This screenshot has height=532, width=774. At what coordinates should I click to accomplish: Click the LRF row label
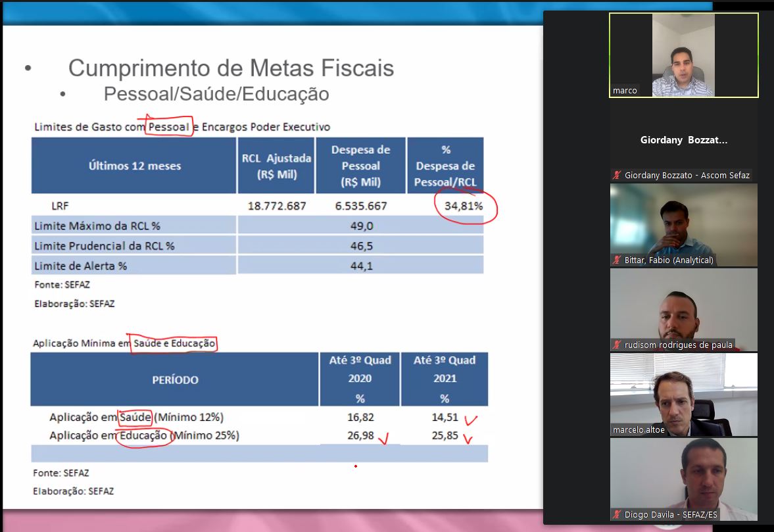(60, 206)
